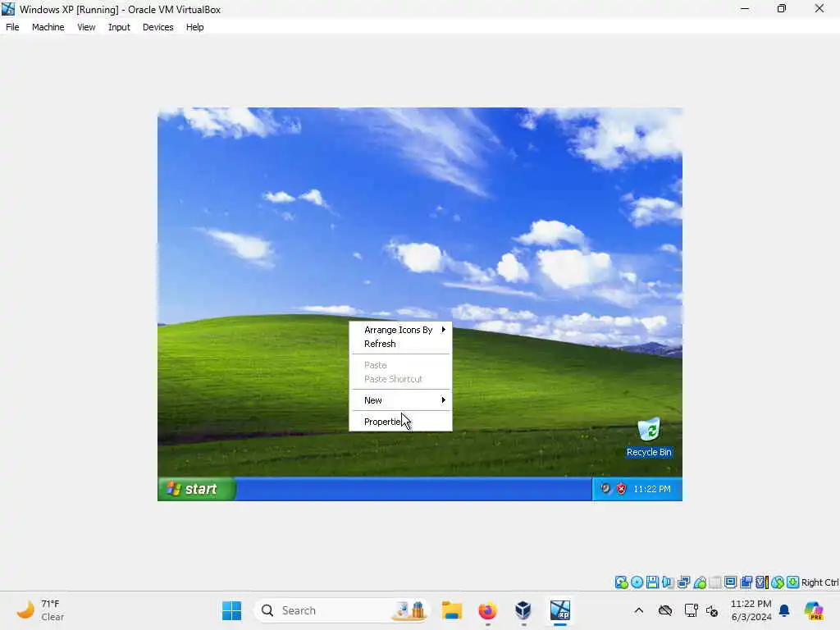Viewport: 840px width, 630px height.
Task: Click the muted volume tray icon
Action: [712, 610]
